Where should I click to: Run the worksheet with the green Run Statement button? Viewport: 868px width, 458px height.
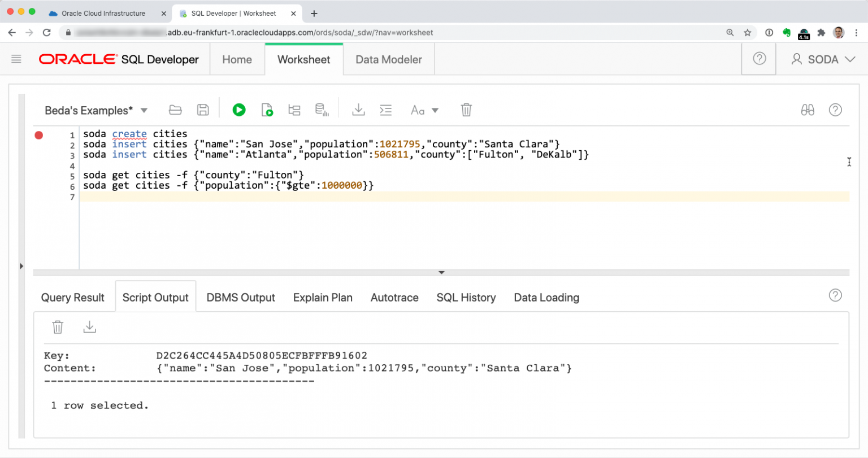point(238,110)
